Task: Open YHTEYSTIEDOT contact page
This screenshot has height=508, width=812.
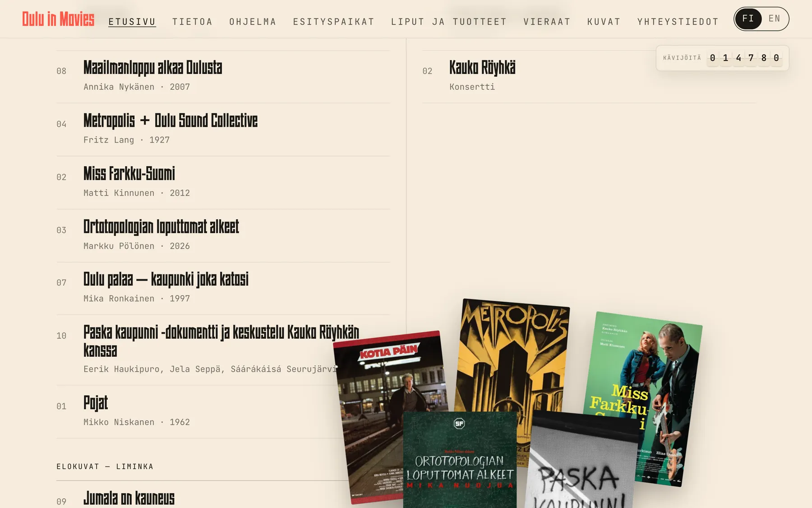Action: [678, 22]
